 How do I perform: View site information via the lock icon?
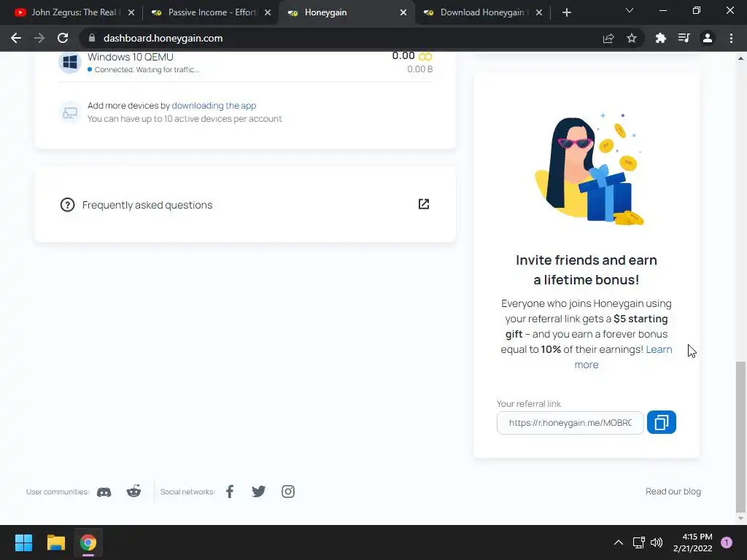(x=92, y=38)
